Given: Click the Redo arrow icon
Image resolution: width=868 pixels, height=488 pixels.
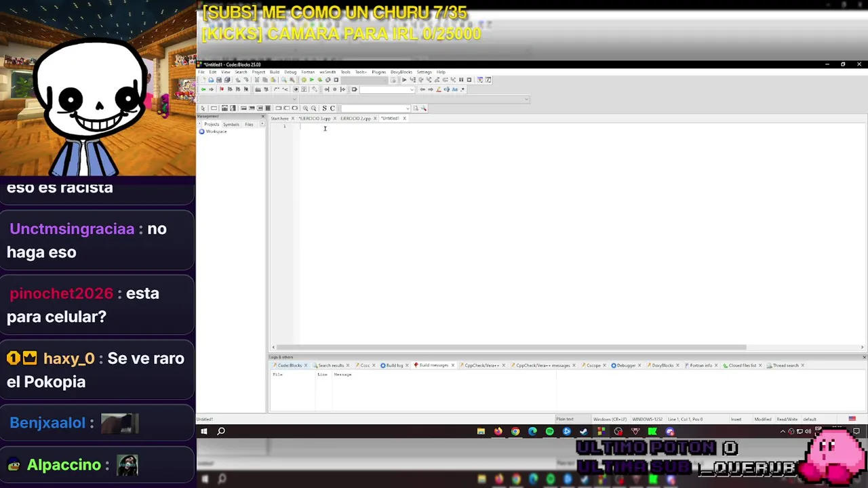Looking at the screenshot, I should coord(246,79).
